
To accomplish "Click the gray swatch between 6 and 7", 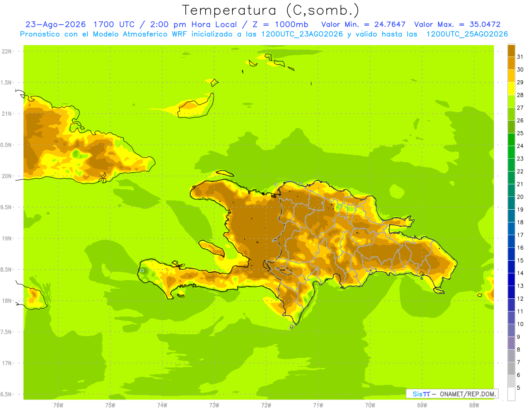I will pyautogui.click(x=511, y=369).
